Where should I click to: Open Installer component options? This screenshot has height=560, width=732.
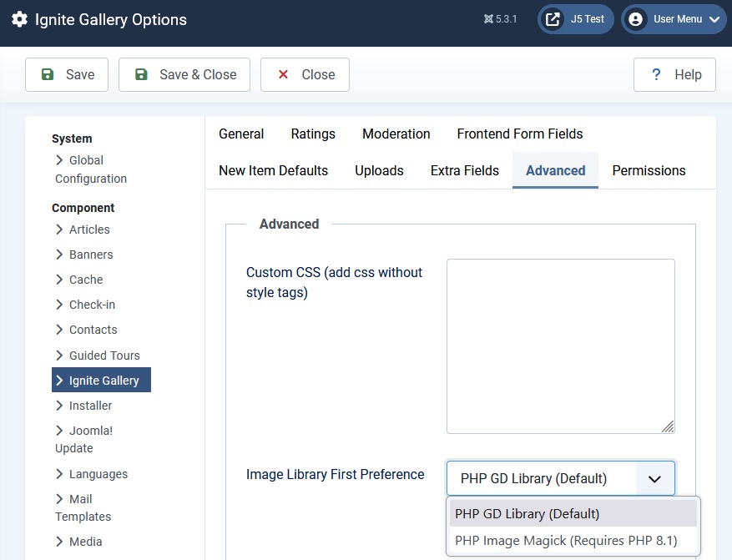(x=83, y=406)
